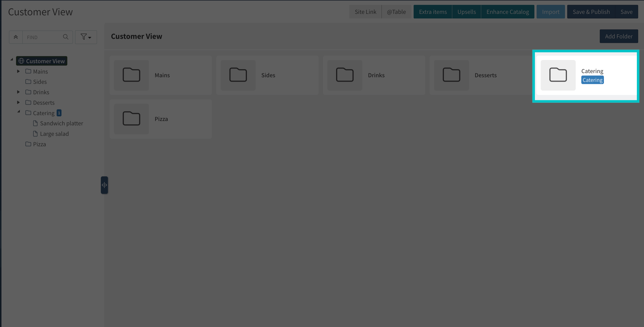Click the Import button
644x327 pixels.
(x=550, y=12)
